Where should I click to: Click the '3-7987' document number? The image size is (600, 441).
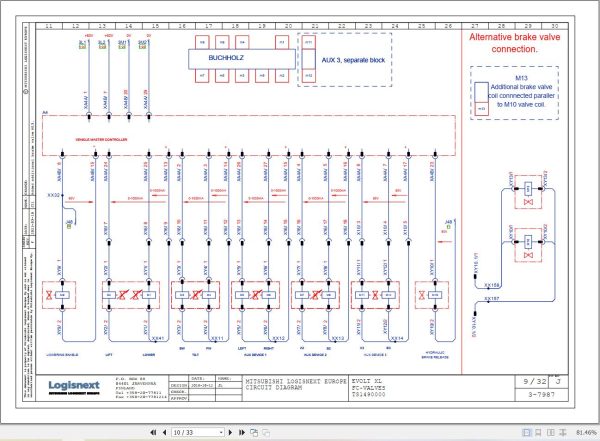pos(541,394)
